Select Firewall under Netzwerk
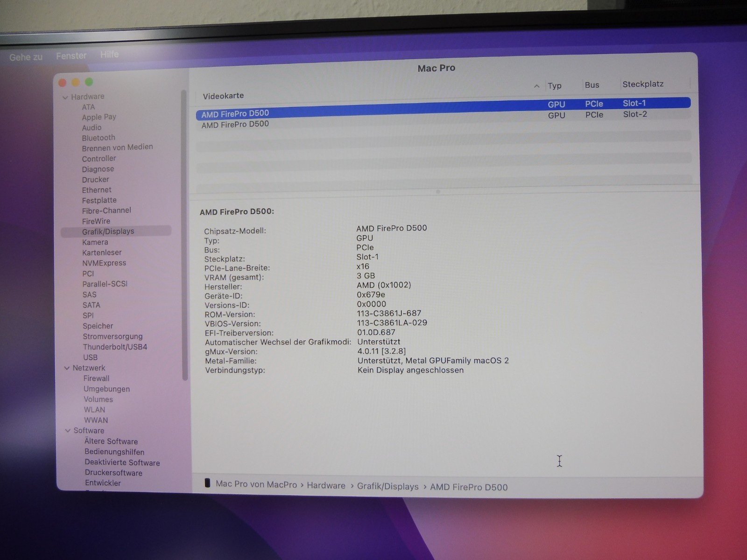This screenshot has width=747, height=560. 96,378
